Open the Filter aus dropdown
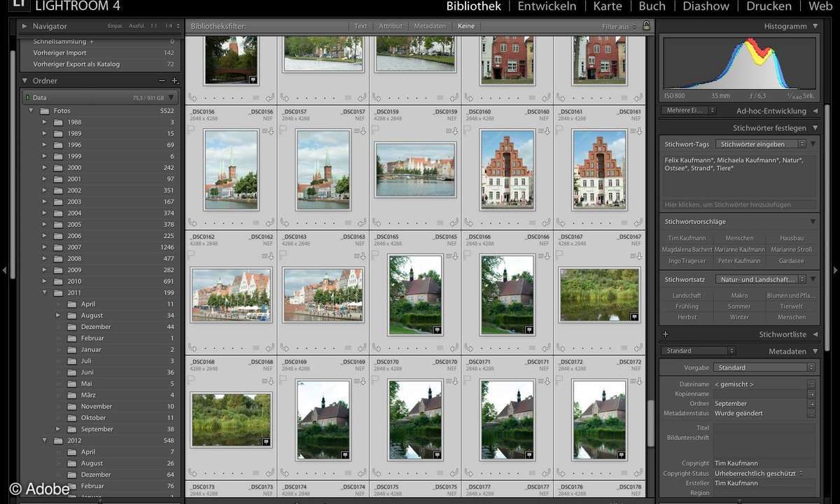 click(619, 27)
